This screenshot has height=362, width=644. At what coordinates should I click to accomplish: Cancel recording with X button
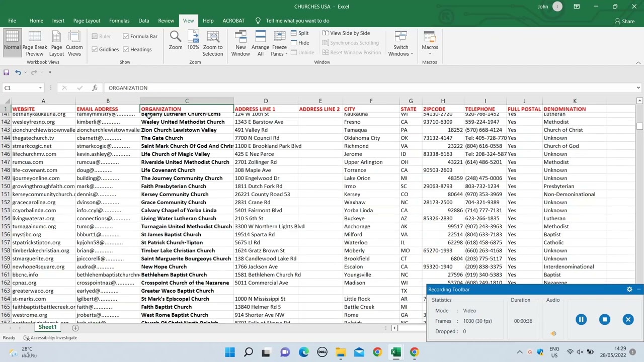pyautogui.click(x=628, y=320)
